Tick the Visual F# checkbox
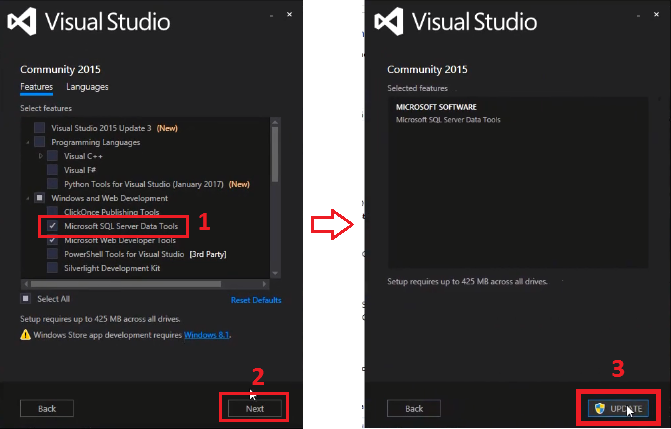 [x=52, y=170]
